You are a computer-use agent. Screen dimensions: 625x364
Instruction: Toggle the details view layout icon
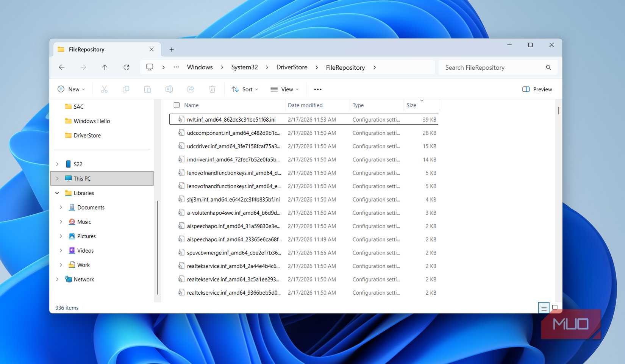coord(544,308)
